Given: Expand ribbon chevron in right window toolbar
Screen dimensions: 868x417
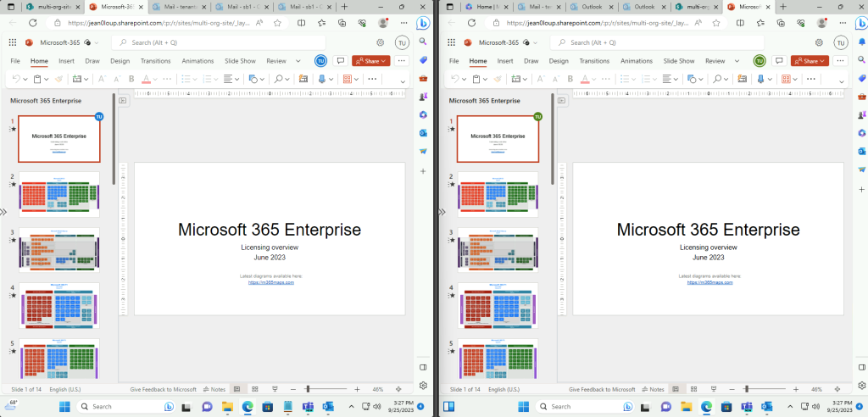Looking at the screenshot, I should pyautogui.click(x=842, y=82).
